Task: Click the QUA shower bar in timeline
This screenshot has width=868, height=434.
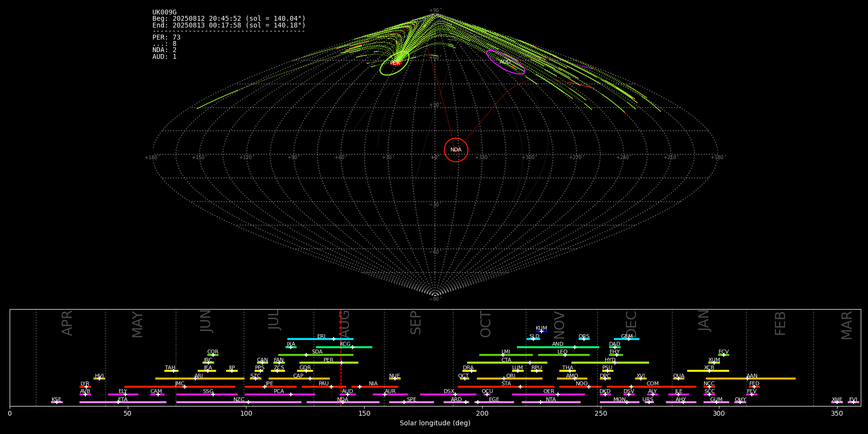Action: [678, 379]
